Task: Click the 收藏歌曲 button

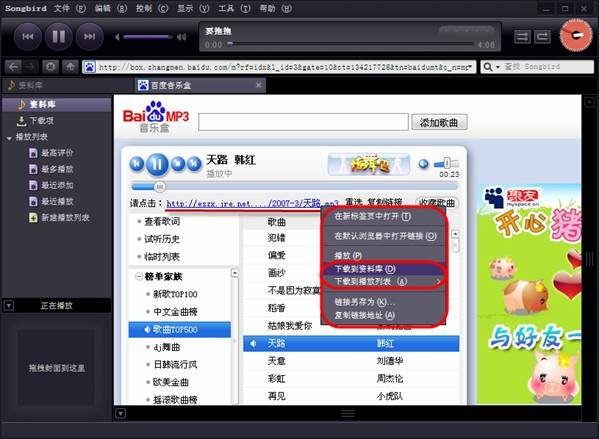Action: 436,203
